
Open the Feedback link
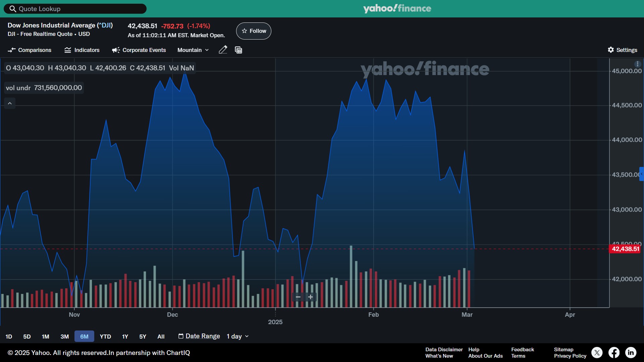(523, 350)
